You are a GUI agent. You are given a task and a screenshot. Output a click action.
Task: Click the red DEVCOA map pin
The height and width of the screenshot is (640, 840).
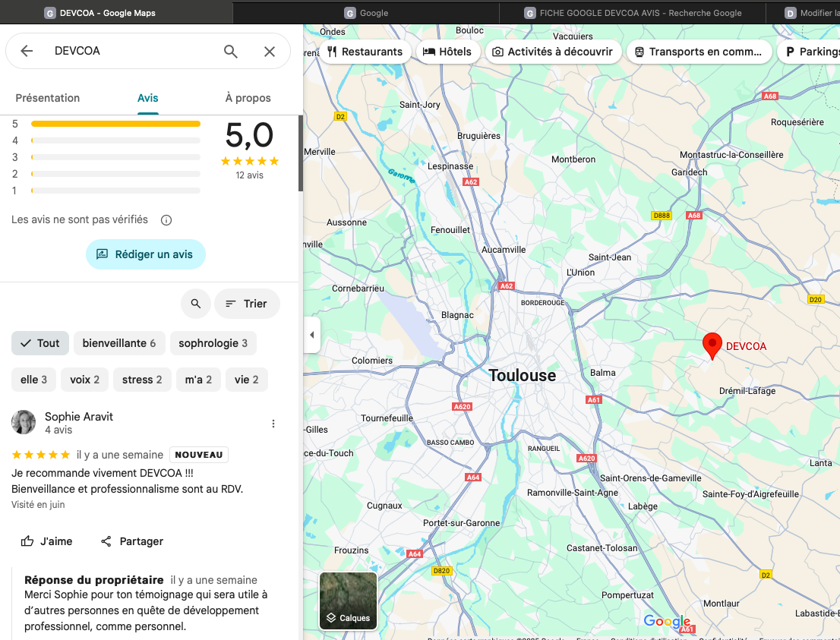[712, 345]
